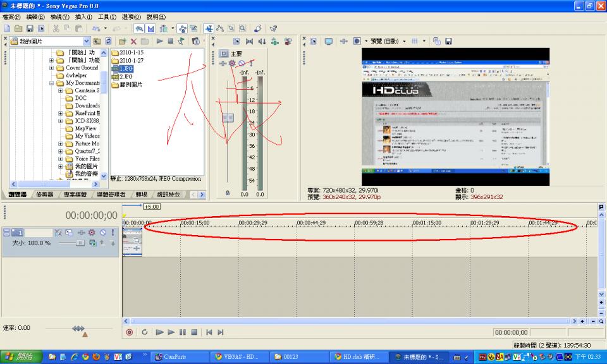This screenshot has width=607, height=364.
Task: Click the track 1 size level slider
Action: 80,243
